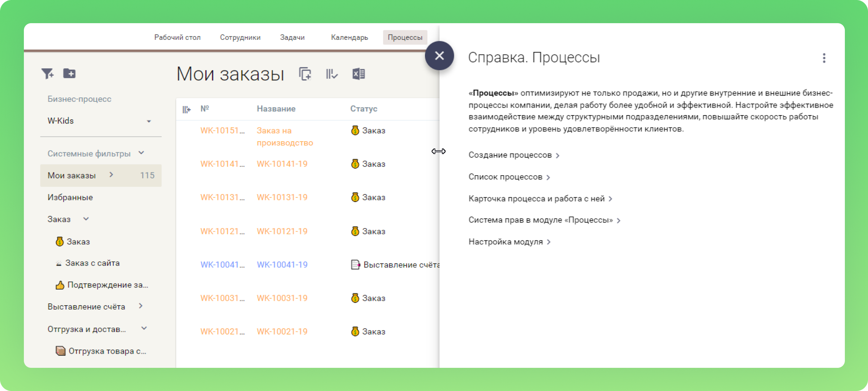Viewport: 868px width, 391px height.
Task: Click the add folder icon
Action: pos(69,73)
